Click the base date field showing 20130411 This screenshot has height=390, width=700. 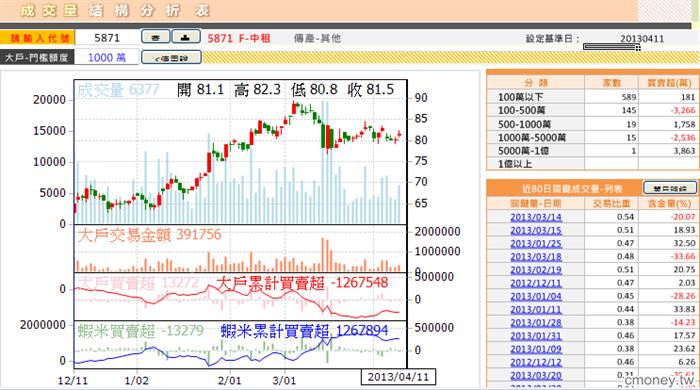click(642, 38)
